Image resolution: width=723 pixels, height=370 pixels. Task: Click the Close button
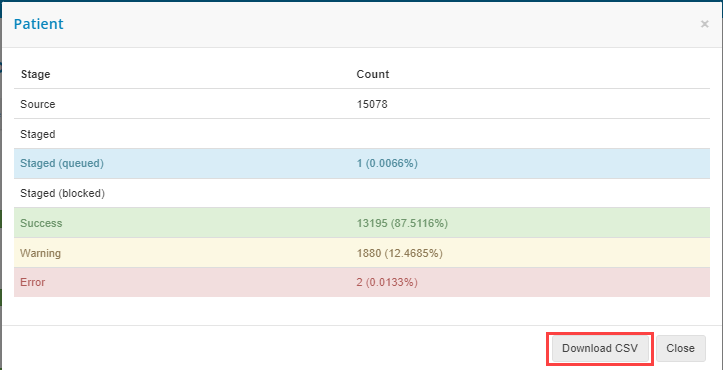coord(681,348)
